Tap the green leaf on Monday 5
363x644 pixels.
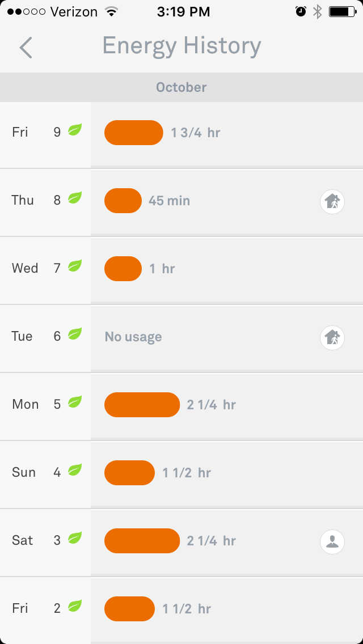click(75, 402)
